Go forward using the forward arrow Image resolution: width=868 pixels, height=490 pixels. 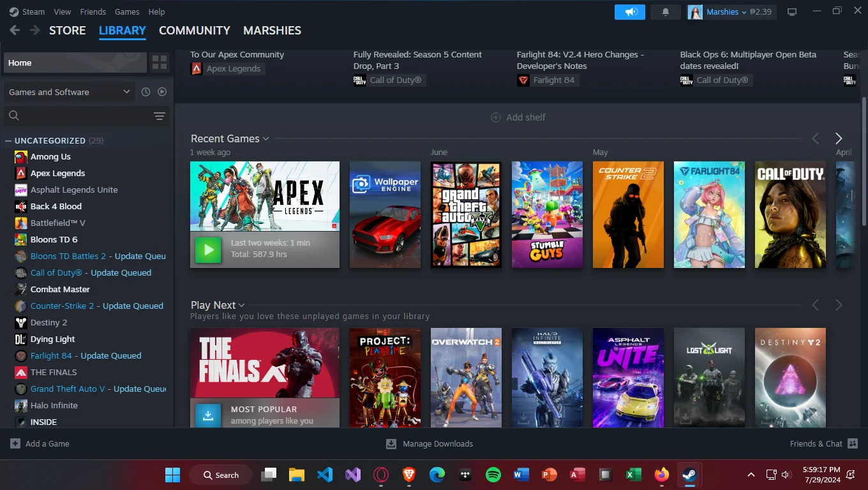tap(34, 30)
